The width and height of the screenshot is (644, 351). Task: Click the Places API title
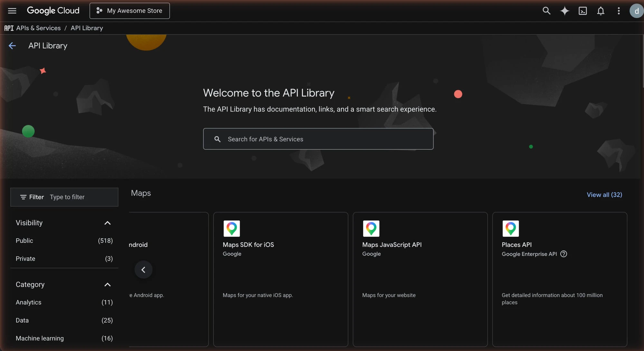(x=516, y=245)
